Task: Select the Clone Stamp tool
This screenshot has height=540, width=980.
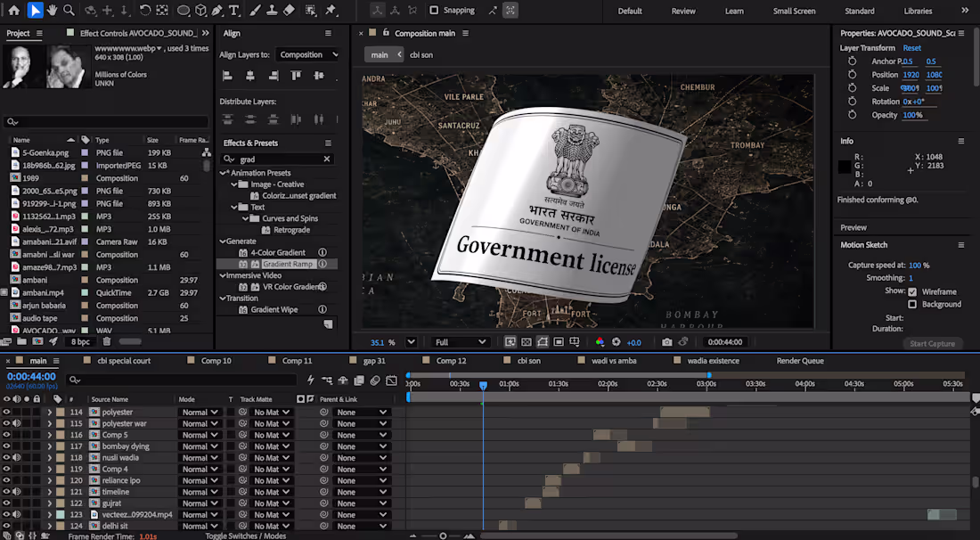Action: click(x=272, y=10)
